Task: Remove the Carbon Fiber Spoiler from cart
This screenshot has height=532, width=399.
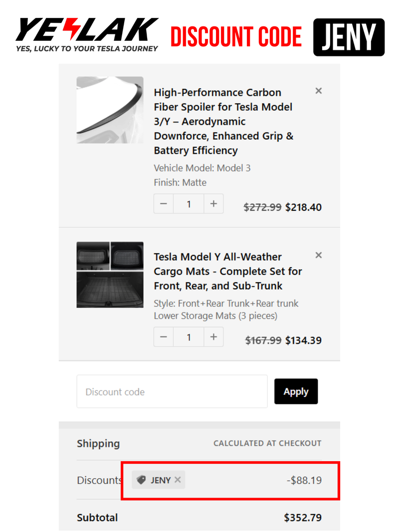Action: tap(319, 91)
